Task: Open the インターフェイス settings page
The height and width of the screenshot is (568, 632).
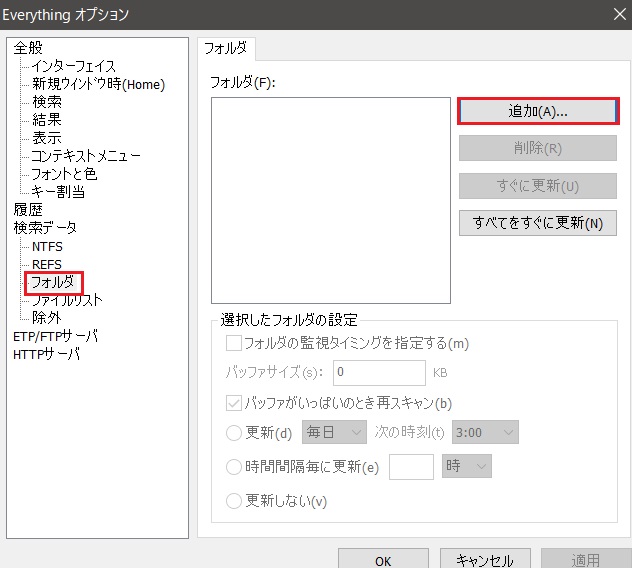Action: 74,66
